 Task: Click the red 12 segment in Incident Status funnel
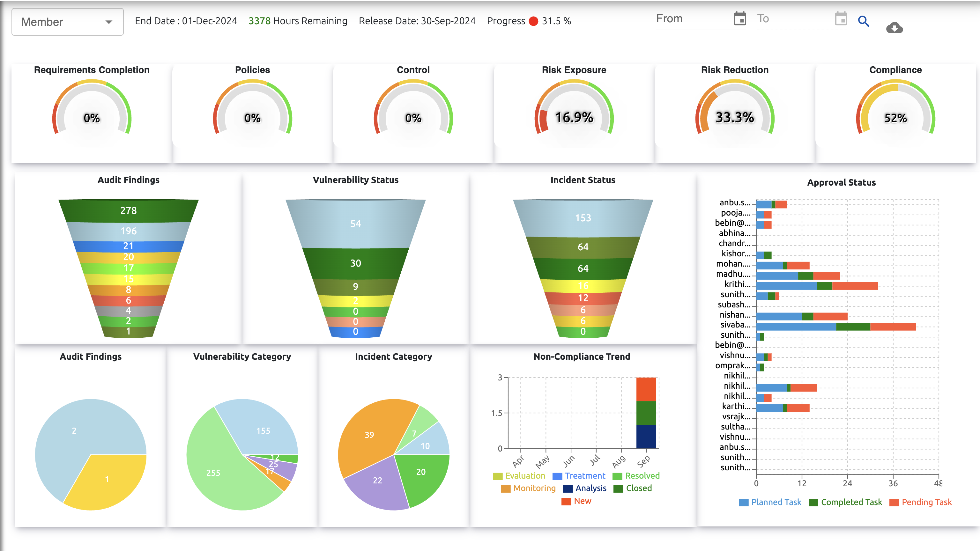coord(583,298)
